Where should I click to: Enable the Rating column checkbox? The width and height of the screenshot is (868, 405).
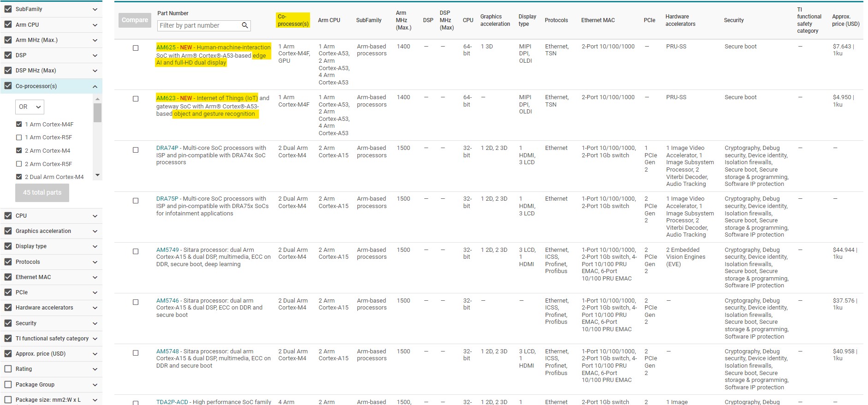click(8, 369)
